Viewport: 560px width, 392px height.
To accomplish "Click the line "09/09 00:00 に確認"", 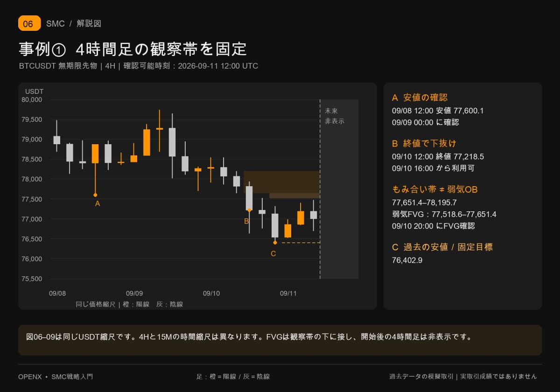I will (426, 122).
